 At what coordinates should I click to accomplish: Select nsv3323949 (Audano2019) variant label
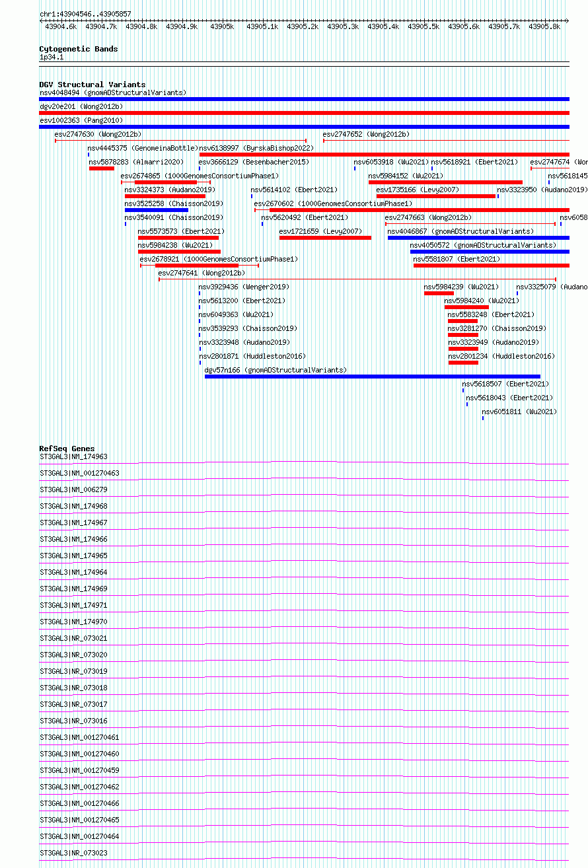[x=494, y=342]
